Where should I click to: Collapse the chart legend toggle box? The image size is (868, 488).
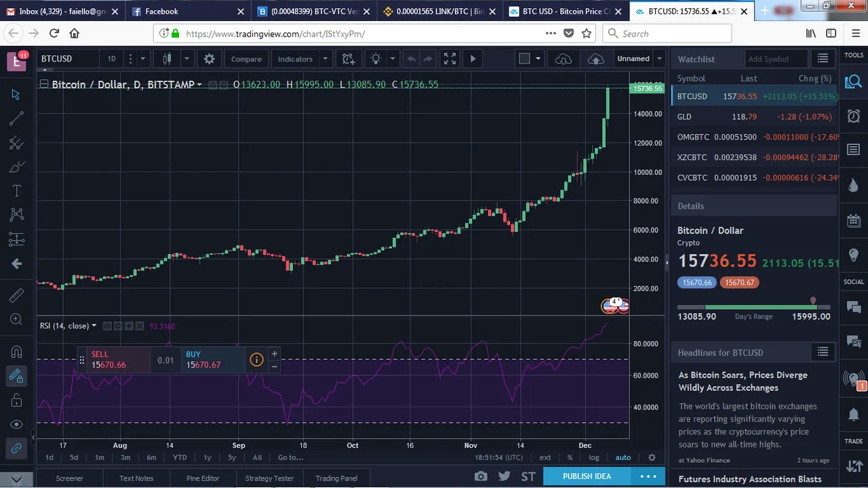coord(43,85)
